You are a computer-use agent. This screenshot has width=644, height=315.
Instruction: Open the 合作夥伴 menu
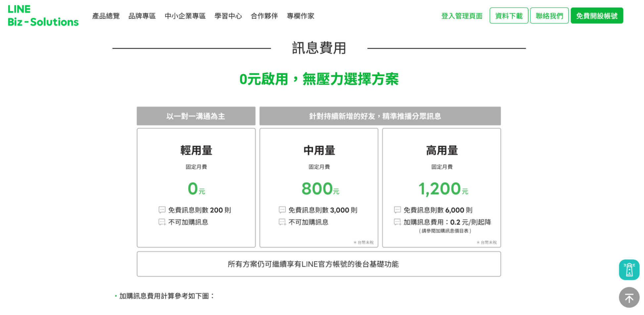coord(264,16)
